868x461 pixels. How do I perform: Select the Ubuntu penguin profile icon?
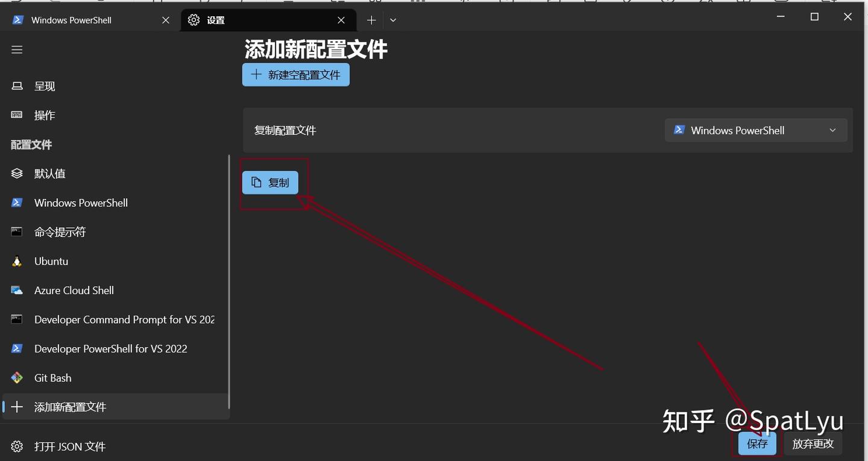coord(16,261)
